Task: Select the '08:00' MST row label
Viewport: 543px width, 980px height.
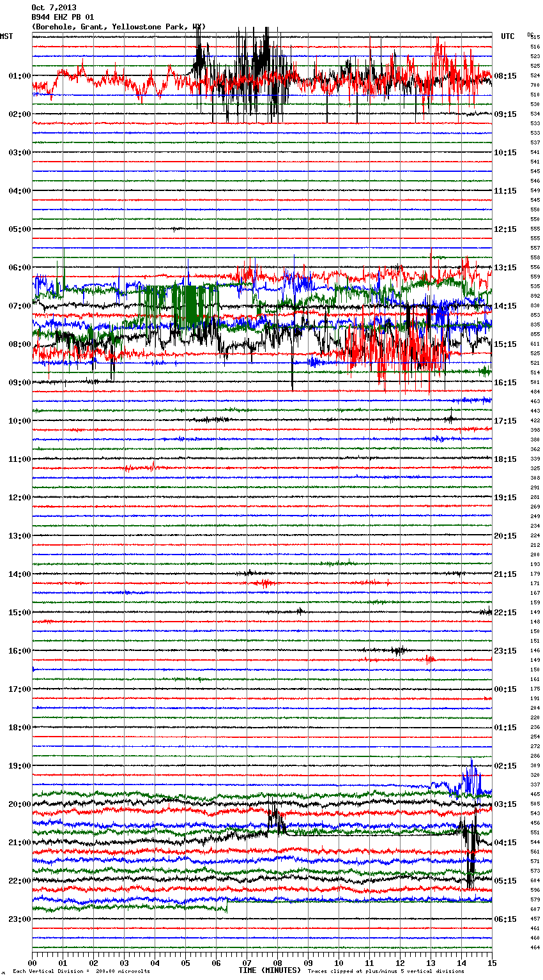Action: click(19, 344)
